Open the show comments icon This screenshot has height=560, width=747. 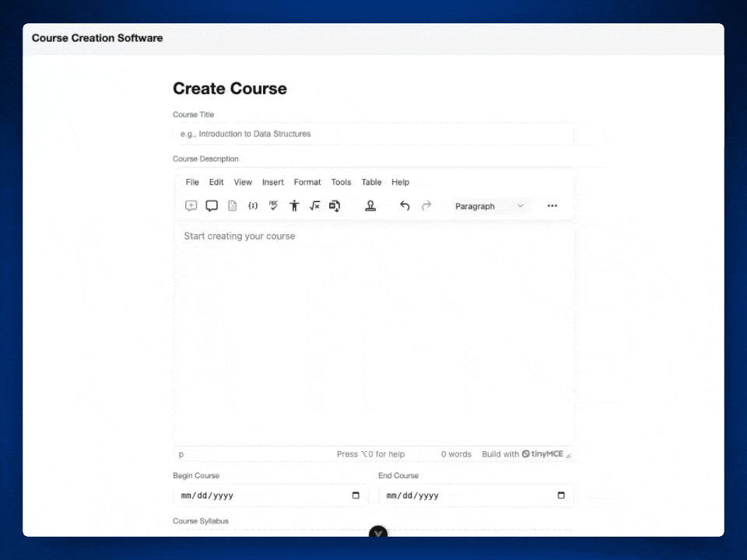[x=211, y=205]
